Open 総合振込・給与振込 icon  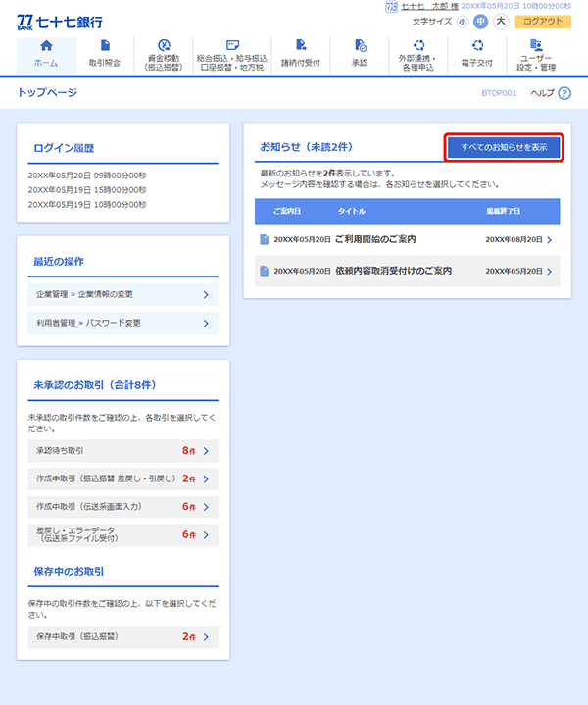click(x=232, y=45)
